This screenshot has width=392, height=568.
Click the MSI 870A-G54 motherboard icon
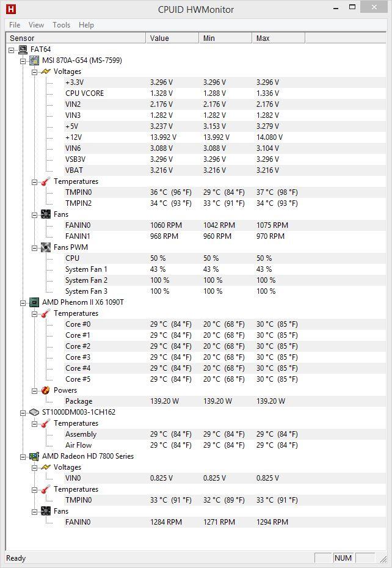[34, 60]
